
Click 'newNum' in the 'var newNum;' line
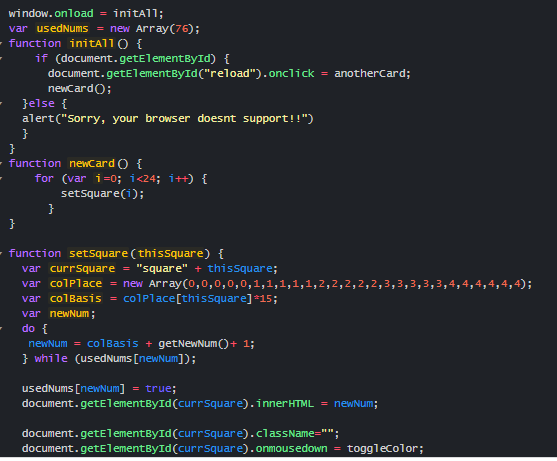[69, 314]
